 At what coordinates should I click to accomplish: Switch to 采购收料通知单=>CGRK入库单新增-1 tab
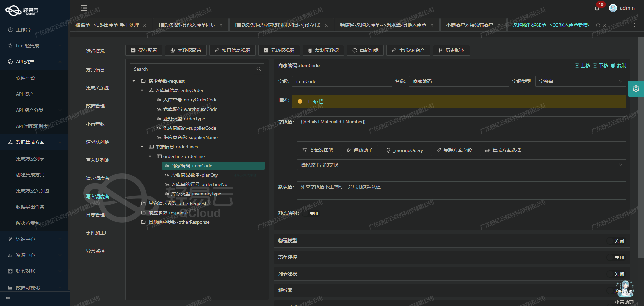tap(552, 25)
